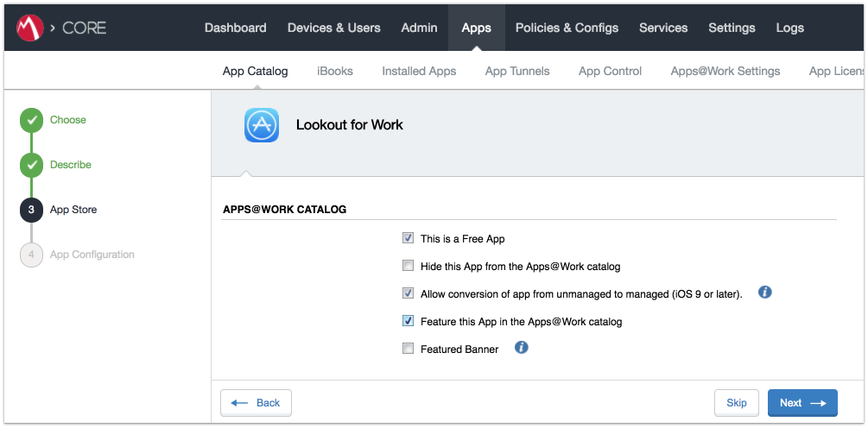Open info icon beside unmanaged-to-managed conversion
The image size is (868, 428).
pyautogui.click(x=765, y=292)
